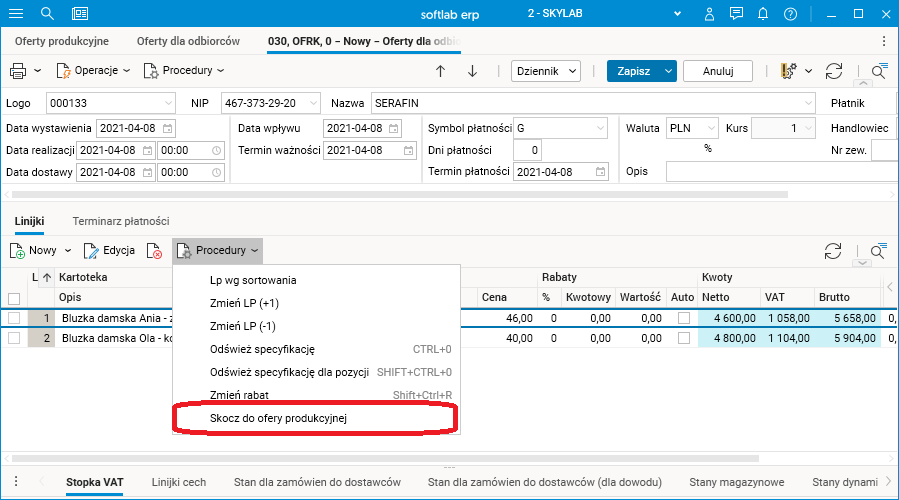This screenshot has width=899, height=500.
Task: Open the tab overflow three-dot menu
Action: point(884,41)
